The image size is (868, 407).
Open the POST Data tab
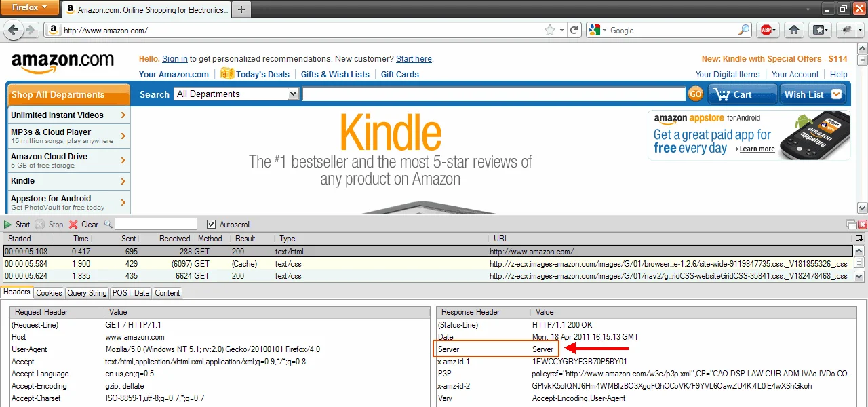[131, 293]
